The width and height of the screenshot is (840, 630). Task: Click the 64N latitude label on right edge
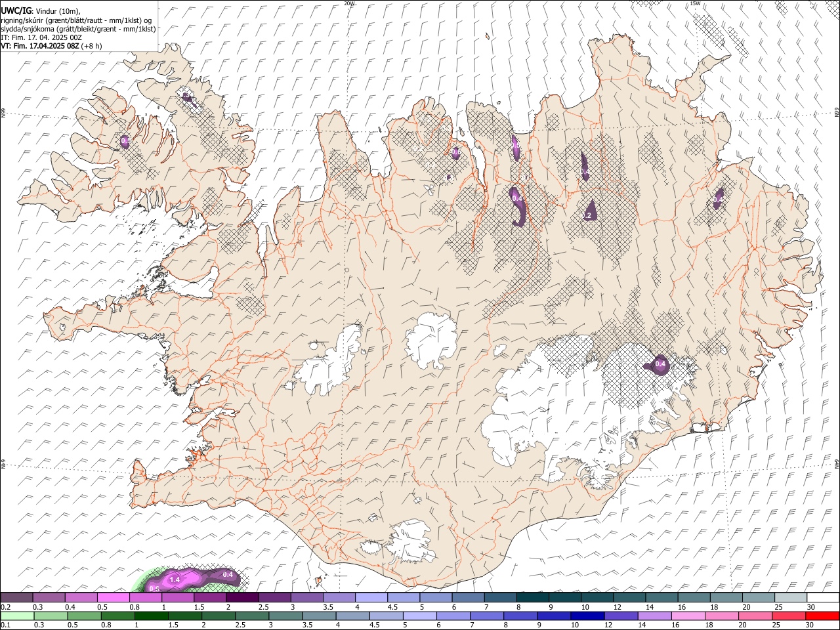837,463
